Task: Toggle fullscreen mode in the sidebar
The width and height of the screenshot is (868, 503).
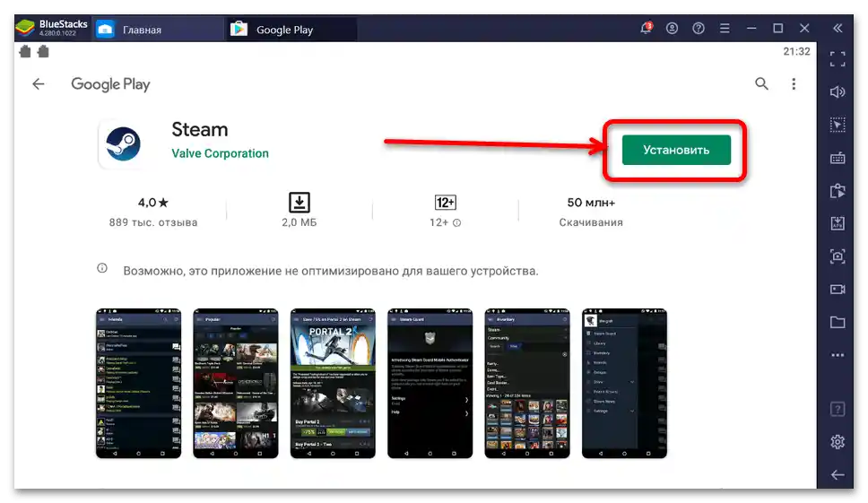Action: pyautogui.click(x=838, y=59)
